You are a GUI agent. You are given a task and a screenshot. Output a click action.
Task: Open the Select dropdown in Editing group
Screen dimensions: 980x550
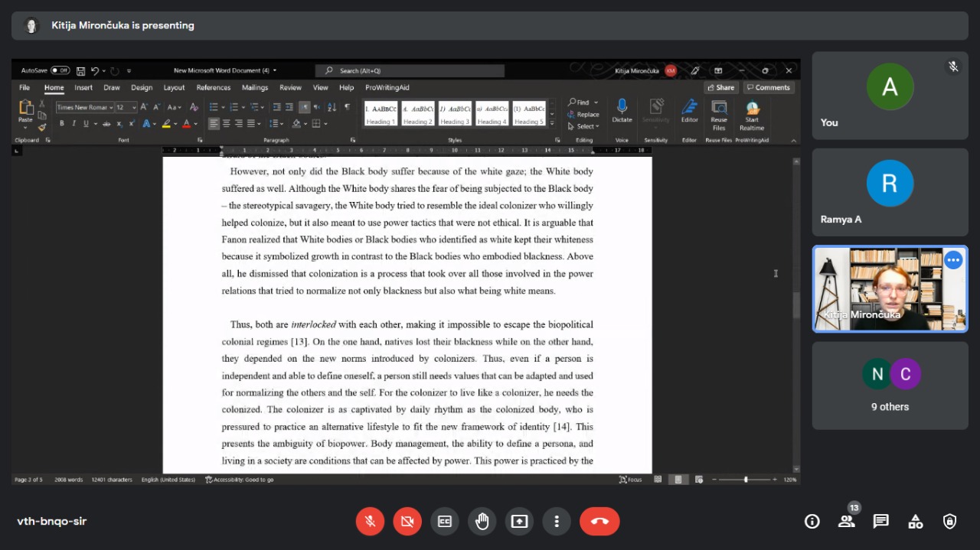tap(583, 126)
